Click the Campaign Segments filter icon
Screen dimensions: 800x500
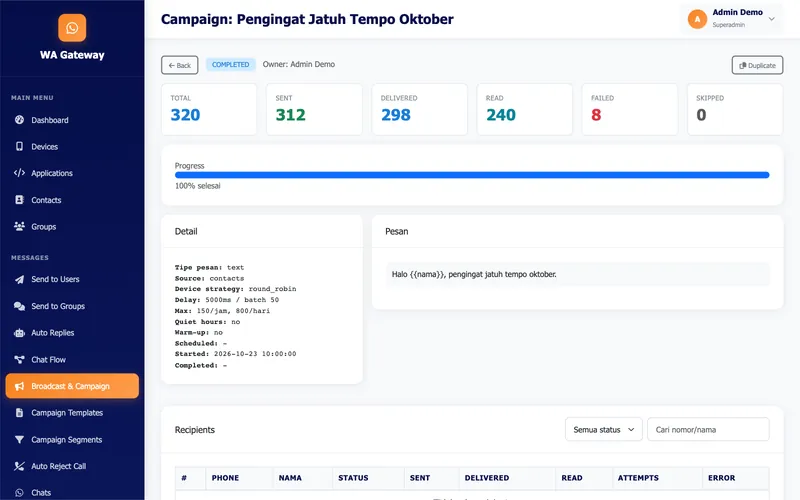[19, 440]
